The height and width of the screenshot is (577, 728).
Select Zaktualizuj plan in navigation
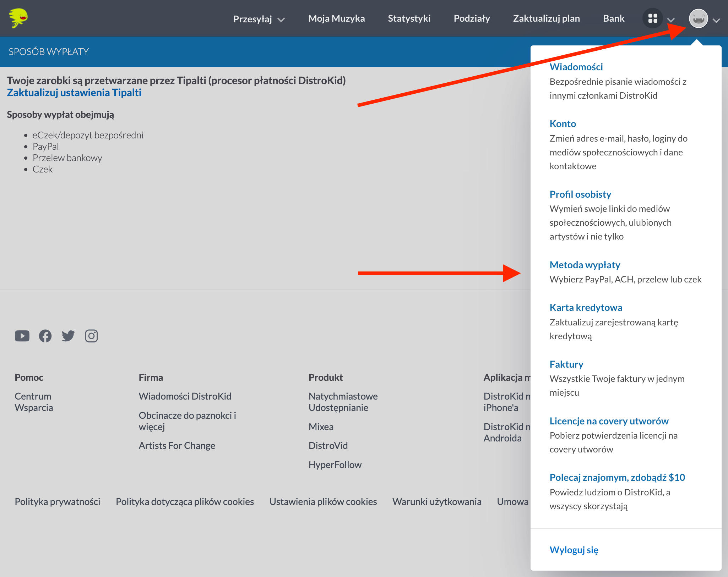(x=546, y=18)
